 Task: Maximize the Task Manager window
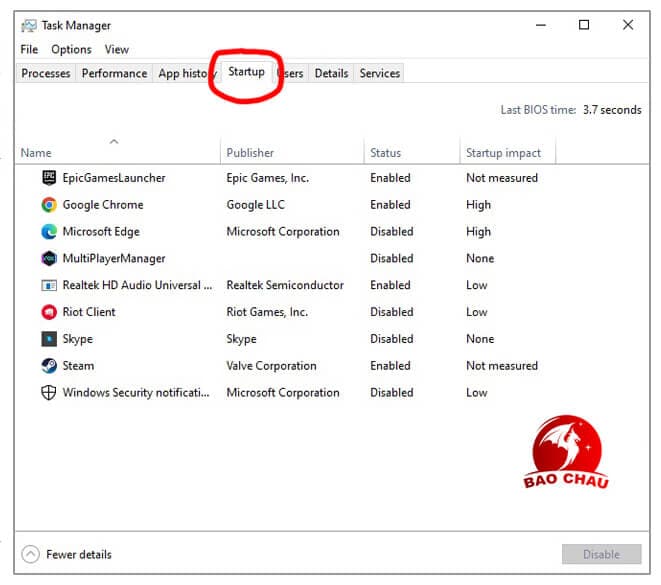pyautogui.click(x=584, y=25)
